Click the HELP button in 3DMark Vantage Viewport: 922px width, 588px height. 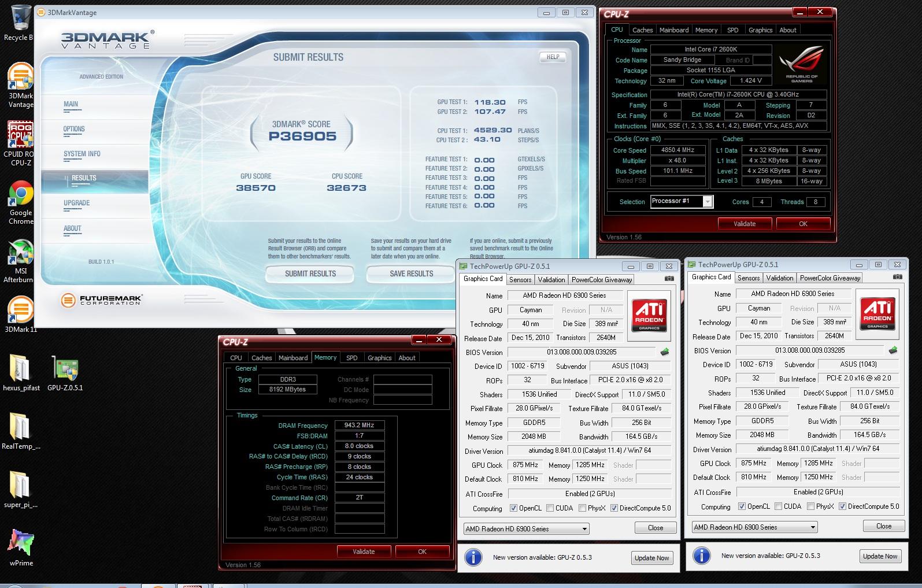pos(553,57)
